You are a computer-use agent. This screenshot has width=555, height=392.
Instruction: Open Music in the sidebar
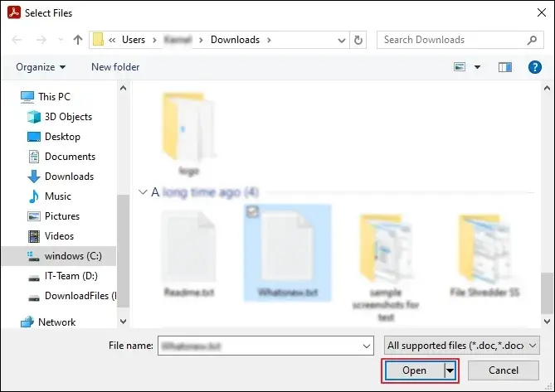coord(58,196)
